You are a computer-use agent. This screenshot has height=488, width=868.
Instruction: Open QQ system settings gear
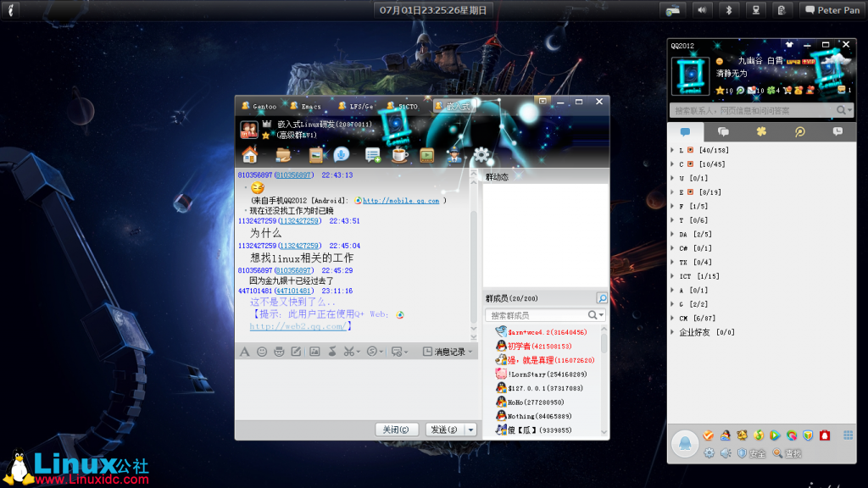point(709,454)
